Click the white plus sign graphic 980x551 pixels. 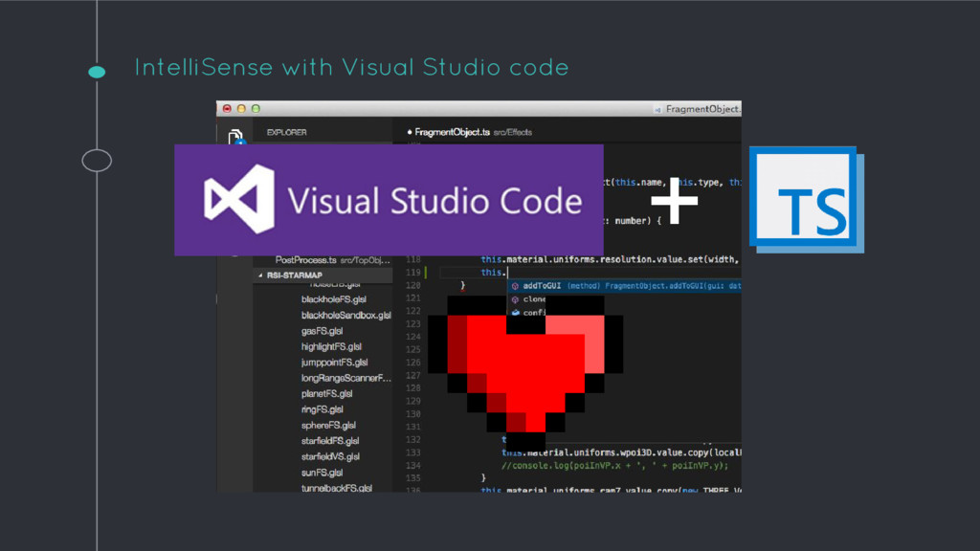tap(674, 201)
